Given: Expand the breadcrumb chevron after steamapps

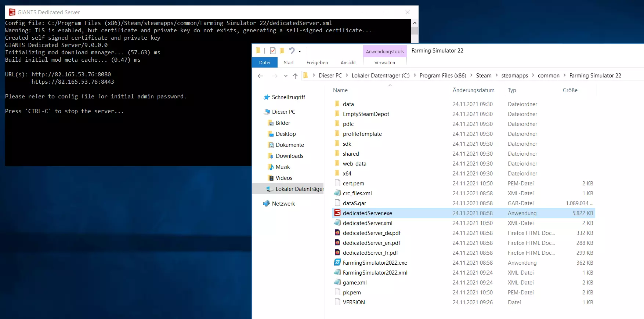Looking at the screenshot, I should (533, 75).
